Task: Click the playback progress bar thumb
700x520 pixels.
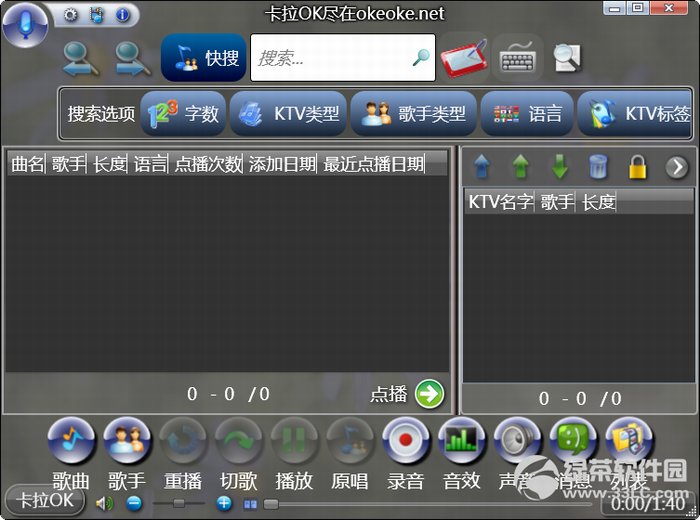Action: 271,504
